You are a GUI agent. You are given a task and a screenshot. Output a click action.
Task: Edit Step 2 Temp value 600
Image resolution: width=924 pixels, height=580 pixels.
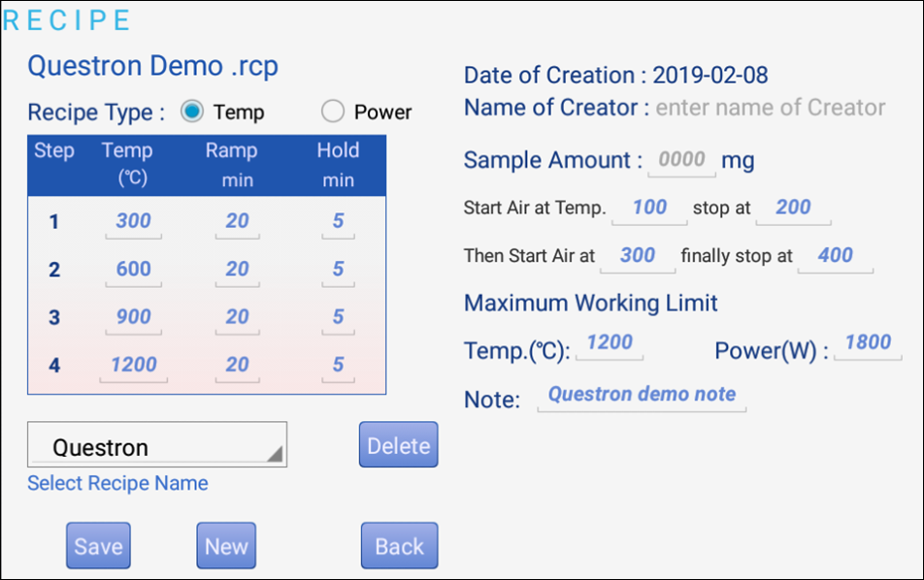pyautogui.click(x=133, y=269)
